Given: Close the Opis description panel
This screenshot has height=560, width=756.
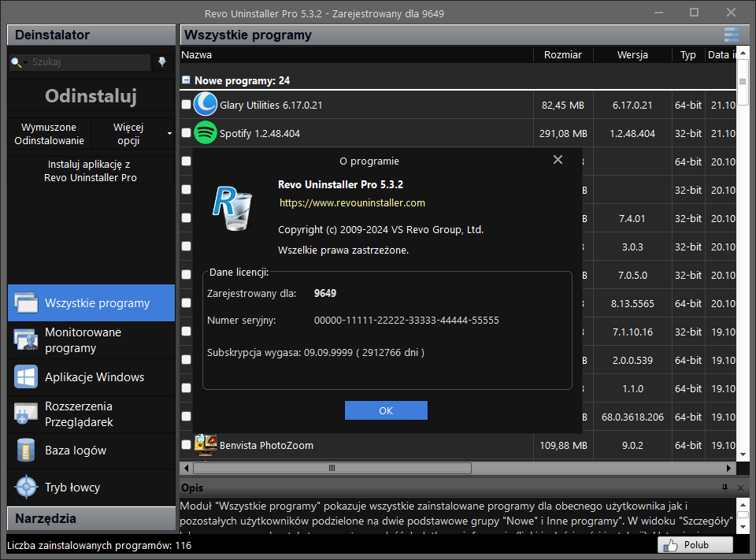Looking at the screenshot, I should tap(740, 488).
